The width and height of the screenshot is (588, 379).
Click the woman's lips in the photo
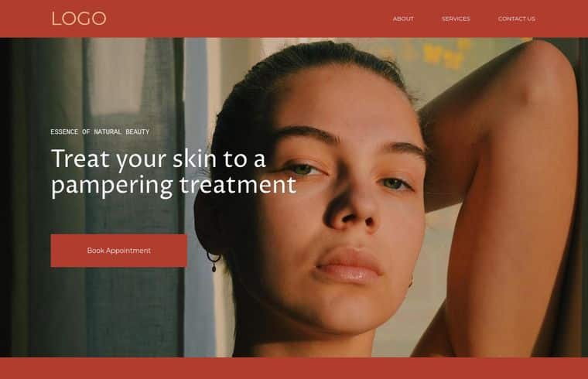point(349,266)
